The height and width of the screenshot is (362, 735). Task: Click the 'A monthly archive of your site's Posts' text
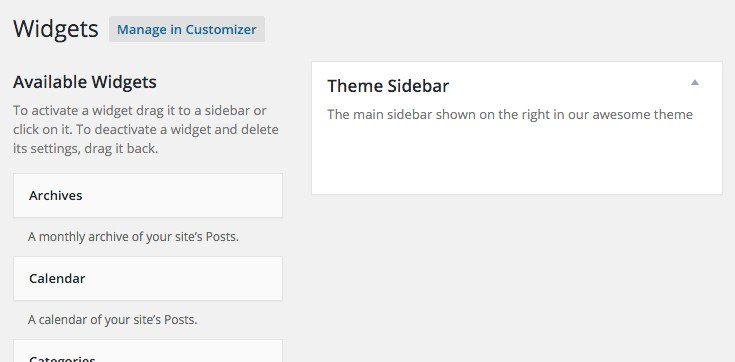coord(133,237)
